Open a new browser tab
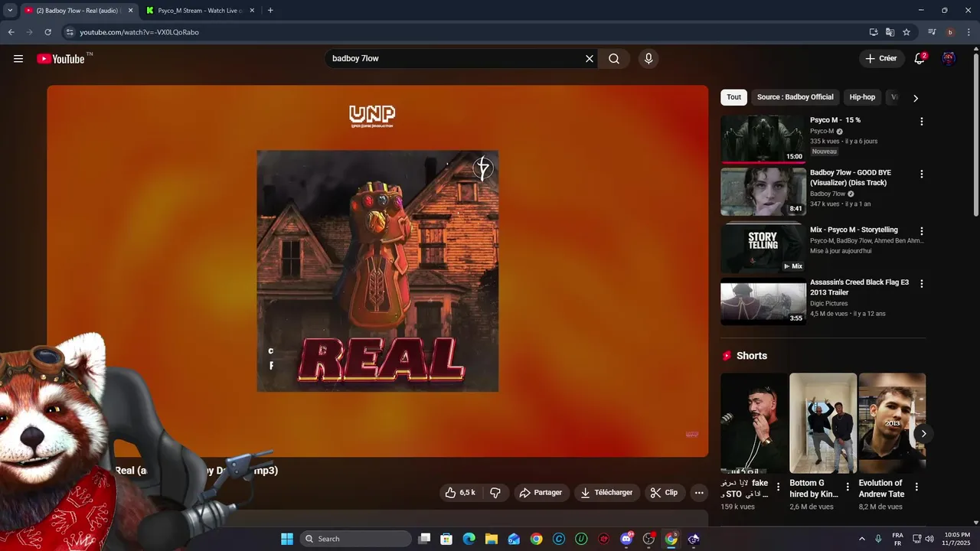980x551 pixels. 270,11
